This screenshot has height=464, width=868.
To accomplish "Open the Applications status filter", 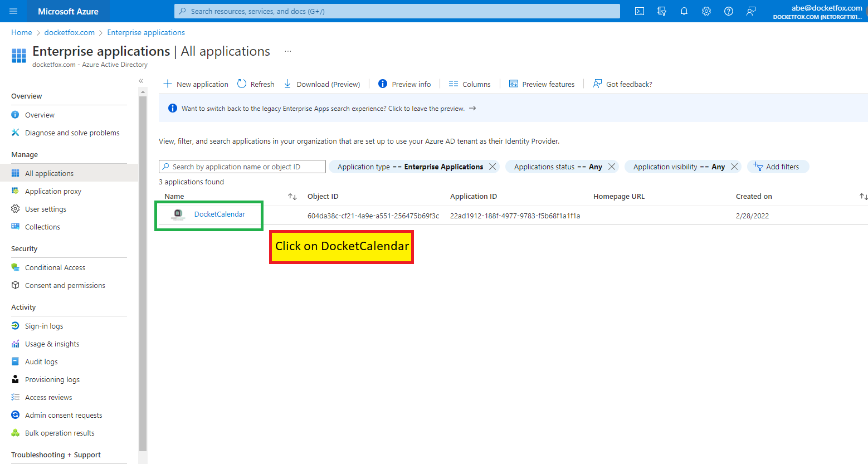I will click(x=557, y=166).
